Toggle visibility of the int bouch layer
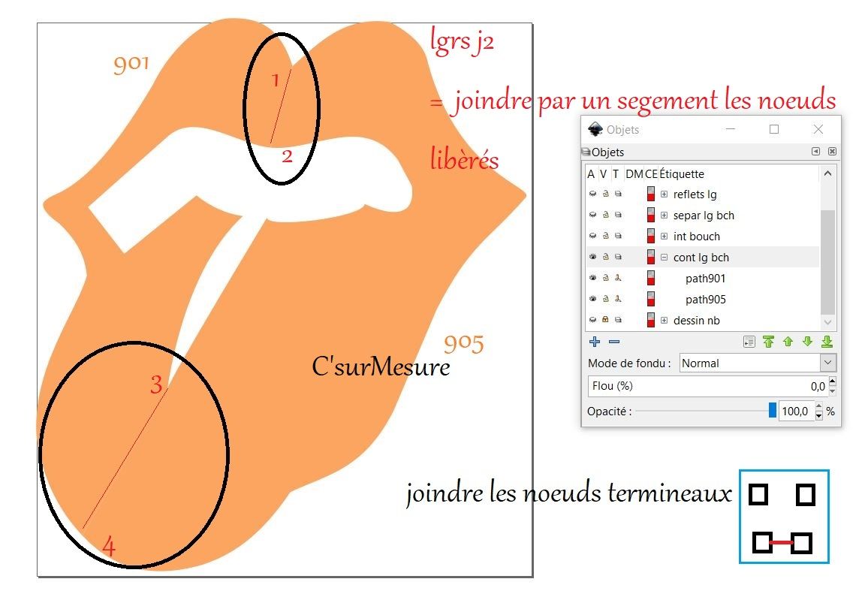The height and width of the screenshot is (600, 868). (x=593, y=236)
